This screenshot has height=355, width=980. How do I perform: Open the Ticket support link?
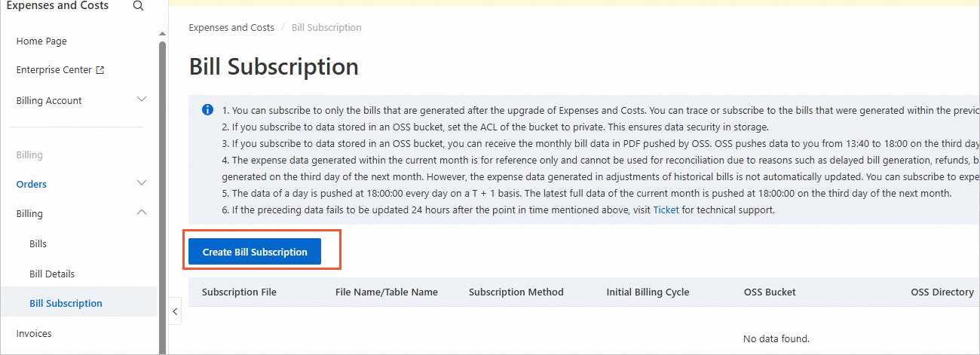[666, 210]
